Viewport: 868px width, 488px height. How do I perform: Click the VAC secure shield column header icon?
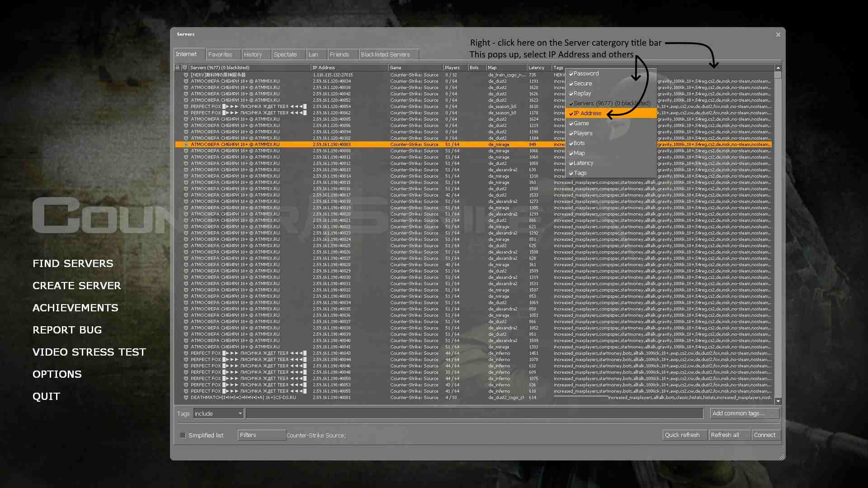point(184,67)
